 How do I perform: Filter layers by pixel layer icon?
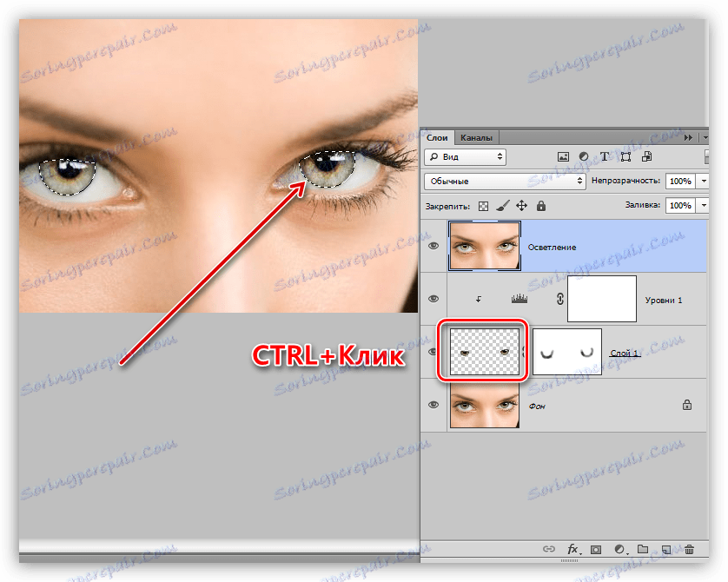pos(563,157)
